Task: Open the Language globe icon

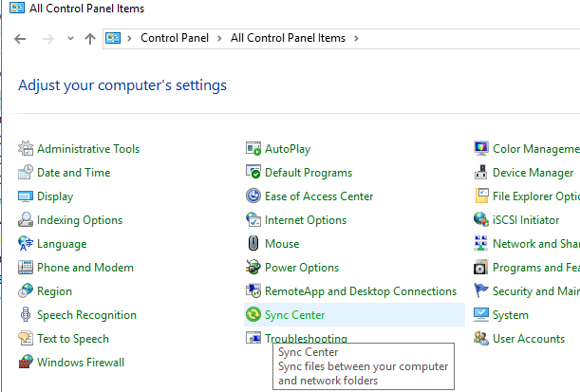Action: [x=26, y=243]
